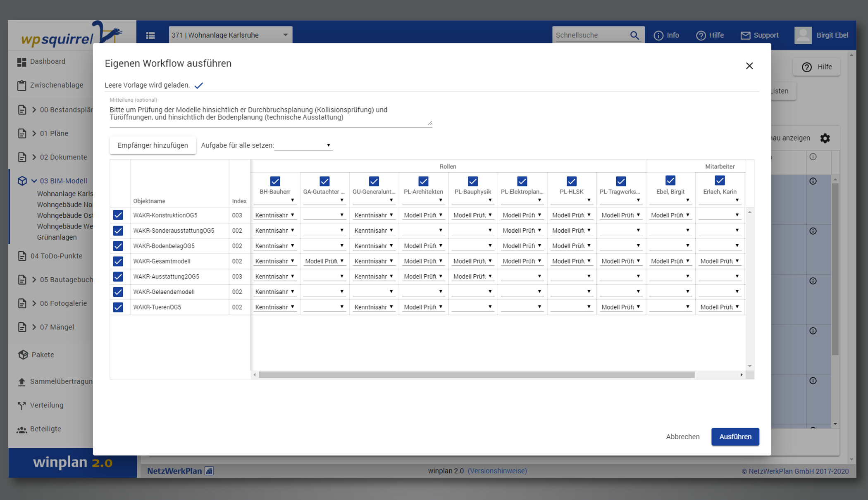This screenshot has width=868, height=500.
Task: Click the Support envelope icon
Action: click(x=745, y=36)
